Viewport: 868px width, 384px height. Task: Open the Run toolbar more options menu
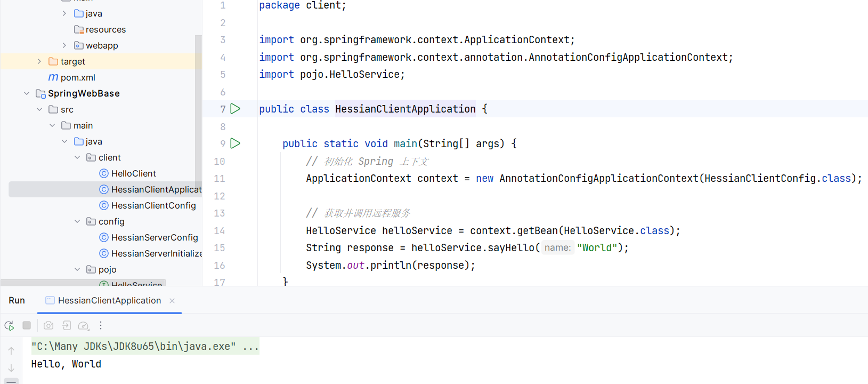[x=101, y=325]
